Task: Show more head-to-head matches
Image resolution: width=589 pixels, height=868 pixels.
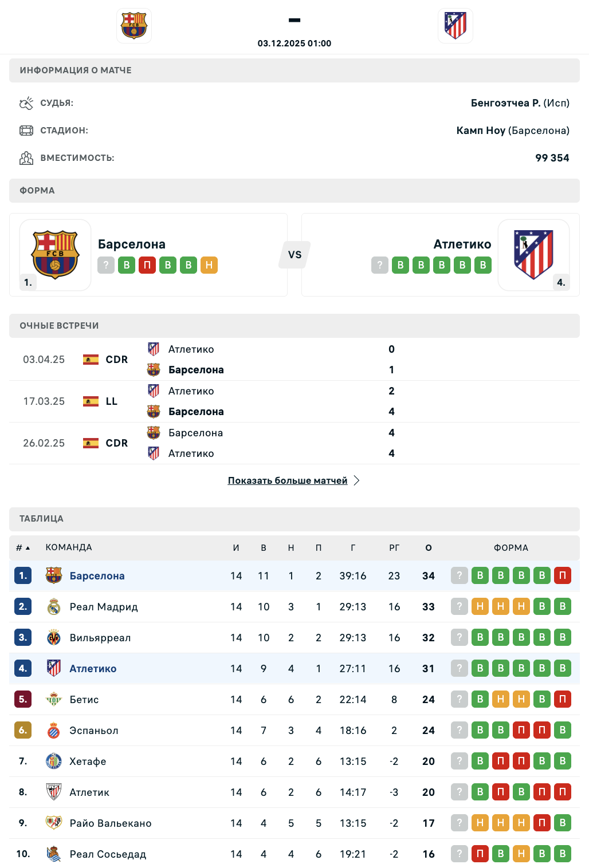Action: click(x=288, y=480)
